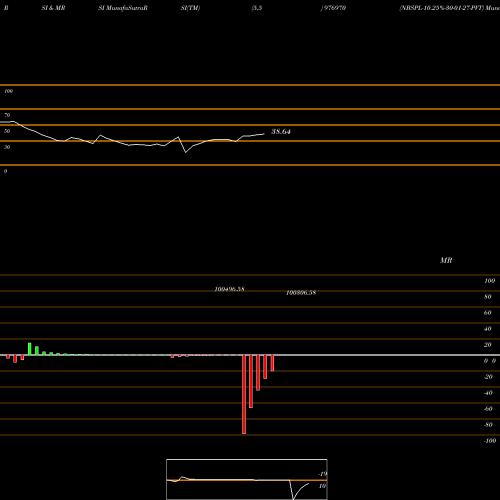Select the tallest red MR bar
500x500 pixels.
pos(244,394)
